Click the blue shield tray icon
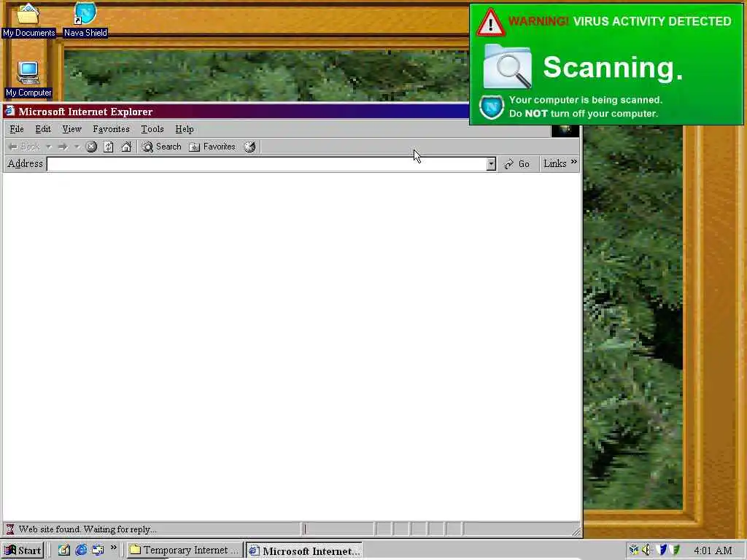747x560 pixels. pyautogui.click(x=661, y=550)
